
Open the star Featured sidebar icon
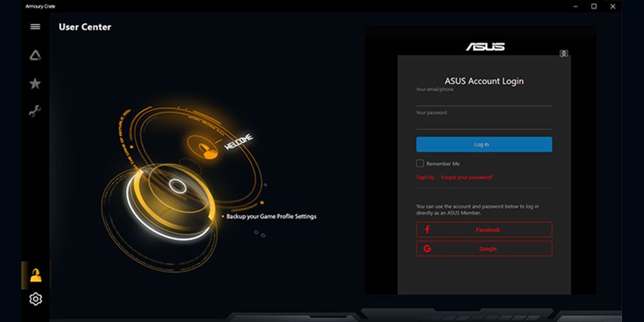tap(35, 83)
